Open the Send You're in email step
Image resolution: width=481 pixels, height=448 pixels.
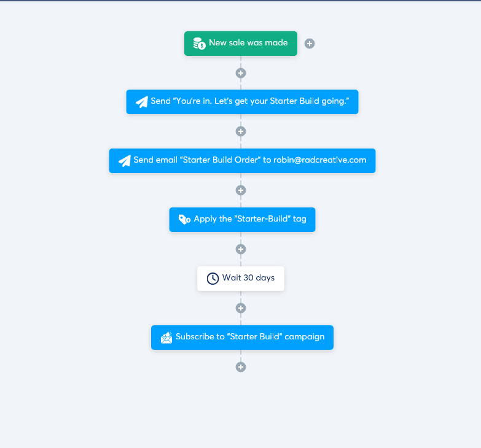pos(242,102)
